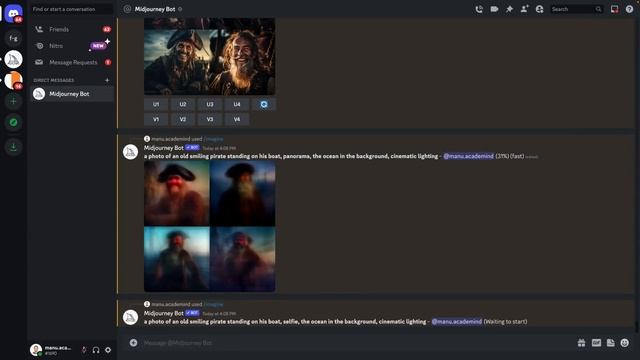Open User Settings gear
Screen dimensions: 640x360
pyautogui.click(x=108, y=350)
